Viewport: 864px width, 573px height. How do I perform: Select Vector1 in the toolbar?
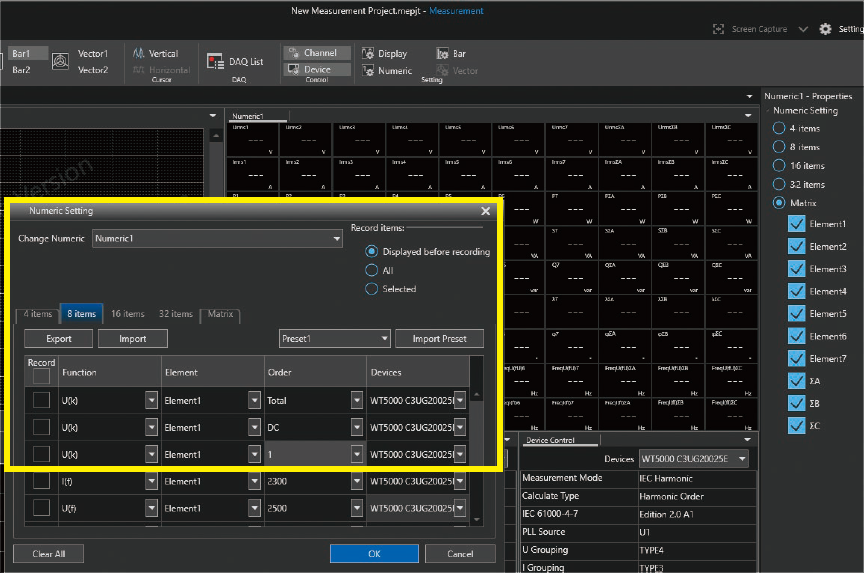coord(93,53)
